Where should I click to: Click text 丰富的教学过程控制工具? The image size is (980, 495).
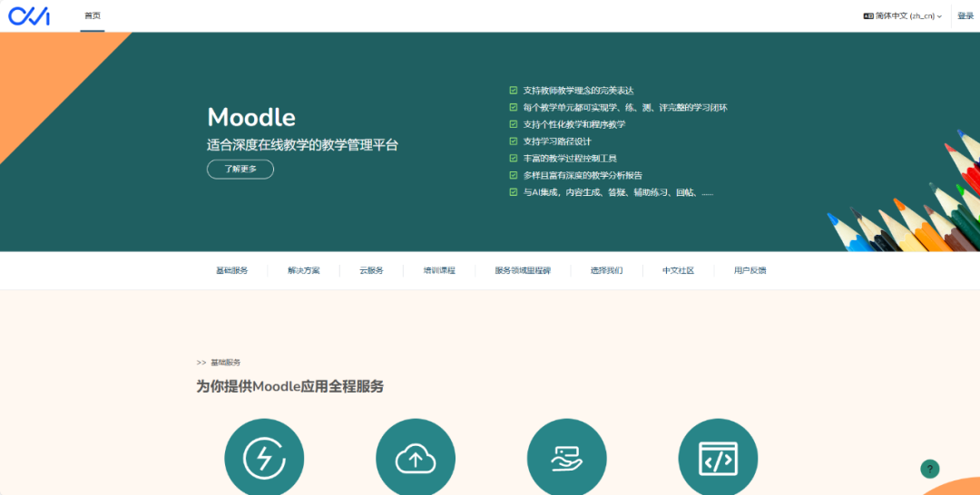570,158
